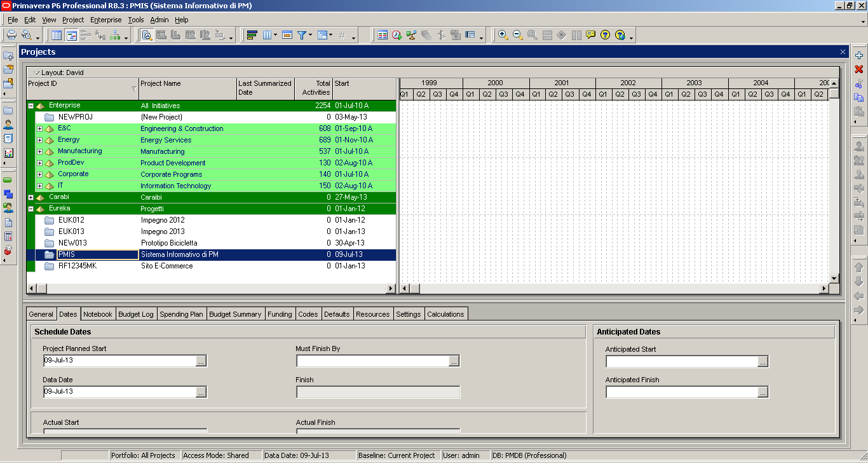
Task: Click the Gantt chart horizontal scrollbar right arrow
Action: pyautogui.click(x=824, y=289)
